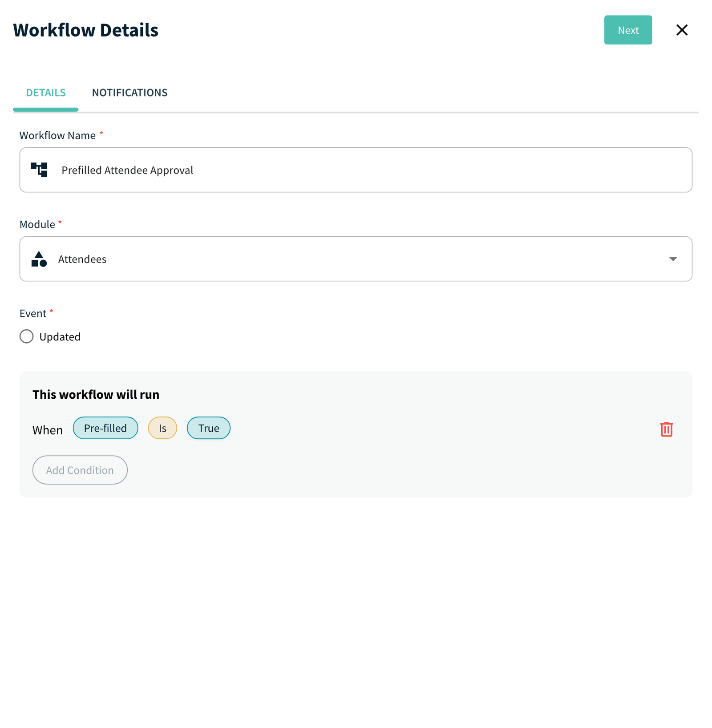Click the 'When' label text
Screen dimensions: 712x728
[48, 430]
